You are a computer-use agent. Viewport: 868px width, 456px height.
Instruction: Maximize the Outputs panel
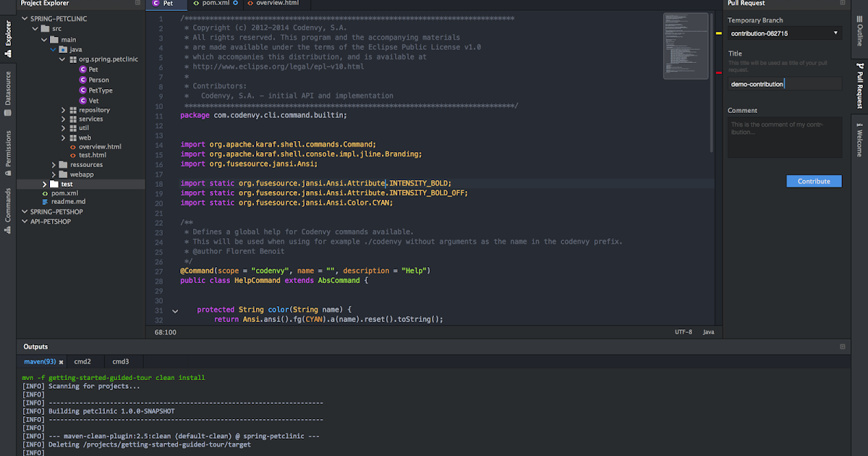[x=842, y=347]
